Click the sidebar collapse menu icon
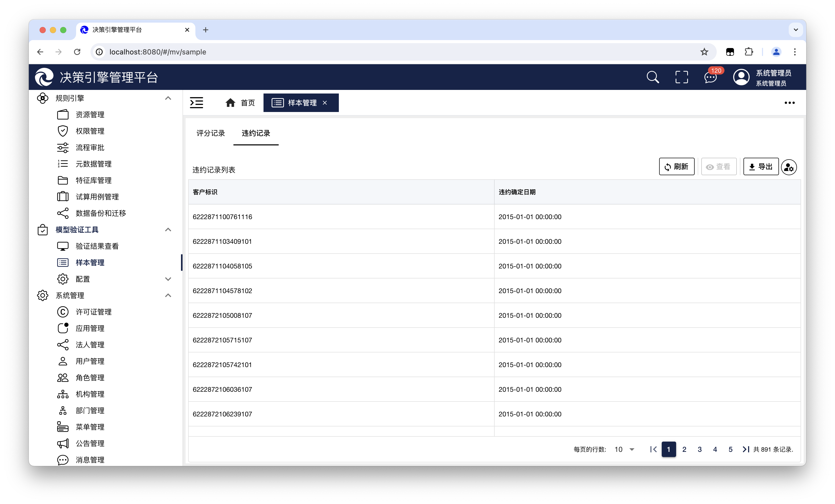Viewport: 835px width, 504px height. (x=197, y=103)
